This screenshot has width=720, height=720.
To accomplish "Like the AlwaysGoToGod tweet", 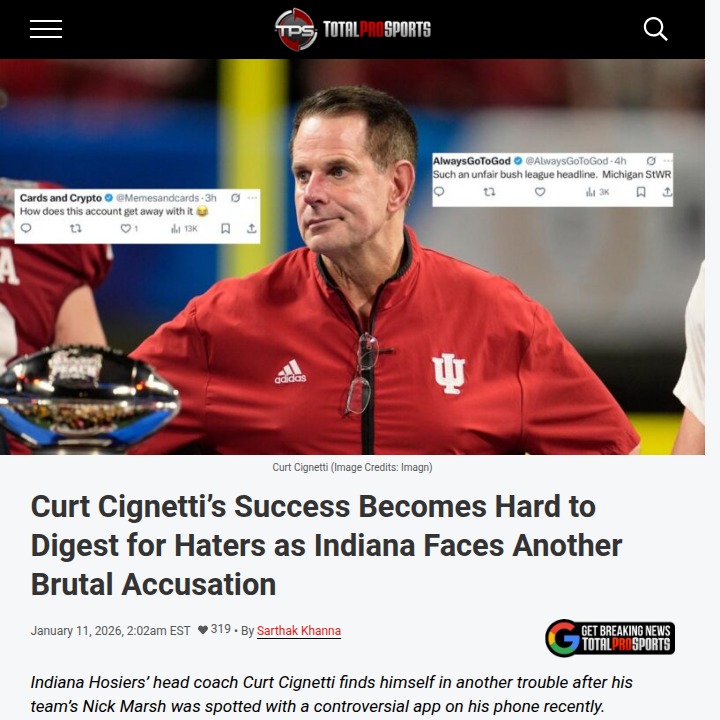I will click(540, 191).
